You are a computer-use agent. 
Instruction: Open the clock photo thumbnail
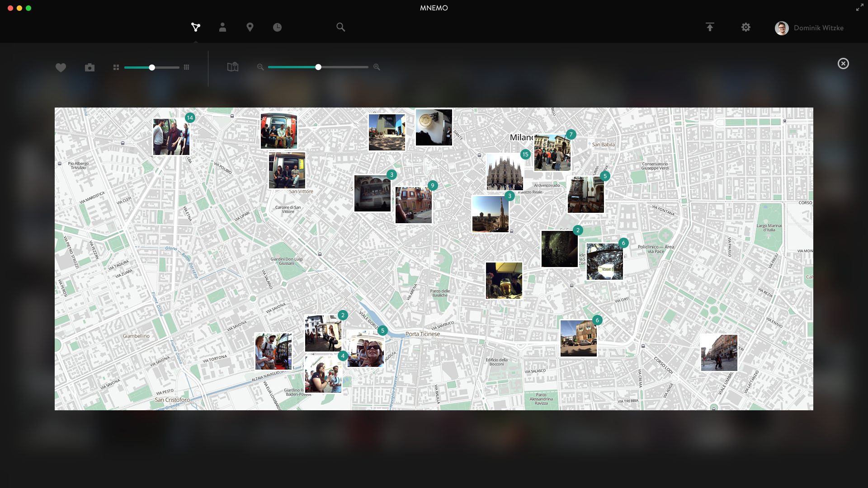point(434,127)
